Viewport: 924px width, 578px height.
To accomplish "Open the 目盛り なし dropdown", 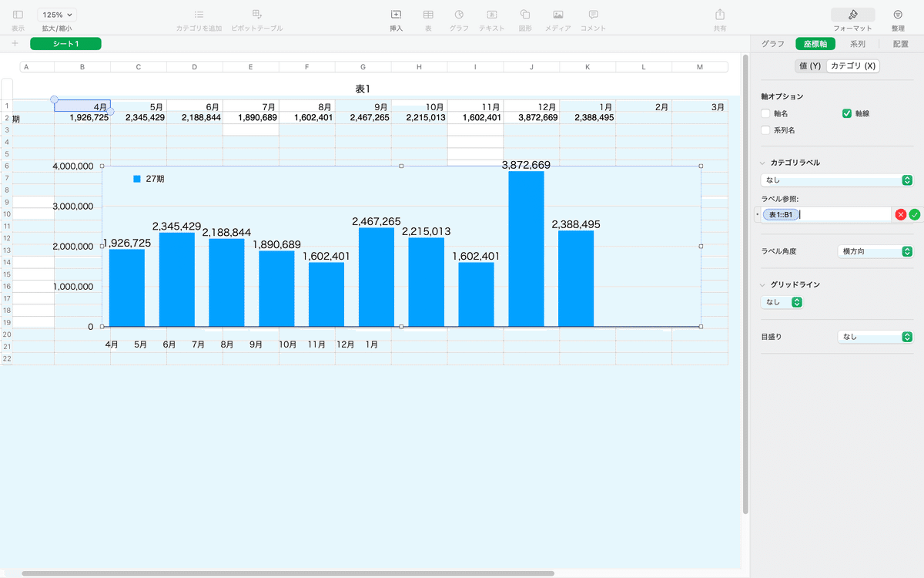I will (x=875, y=337).
